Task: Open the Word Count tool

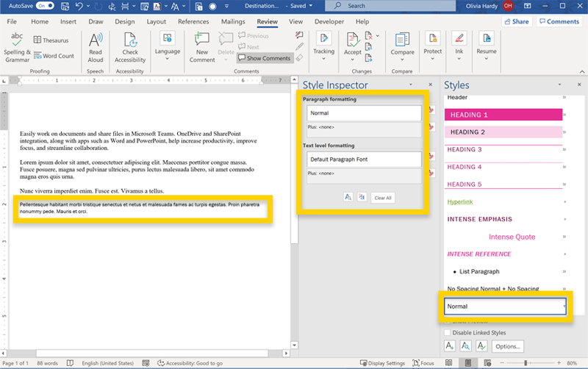Action: 53,56
